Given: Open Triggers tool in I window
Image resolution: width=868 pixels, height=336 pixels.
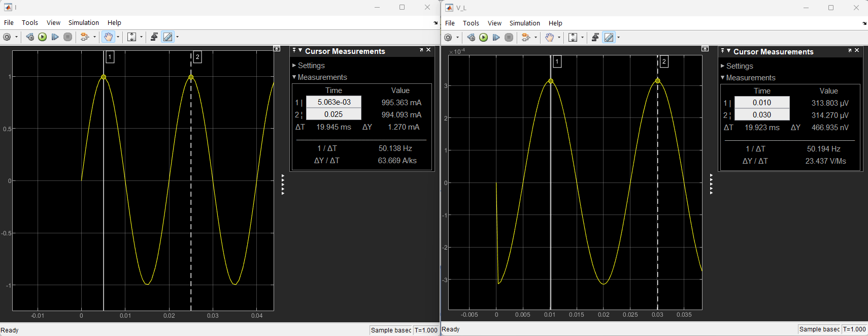Looking at the screenshot, I should point(154,37).
